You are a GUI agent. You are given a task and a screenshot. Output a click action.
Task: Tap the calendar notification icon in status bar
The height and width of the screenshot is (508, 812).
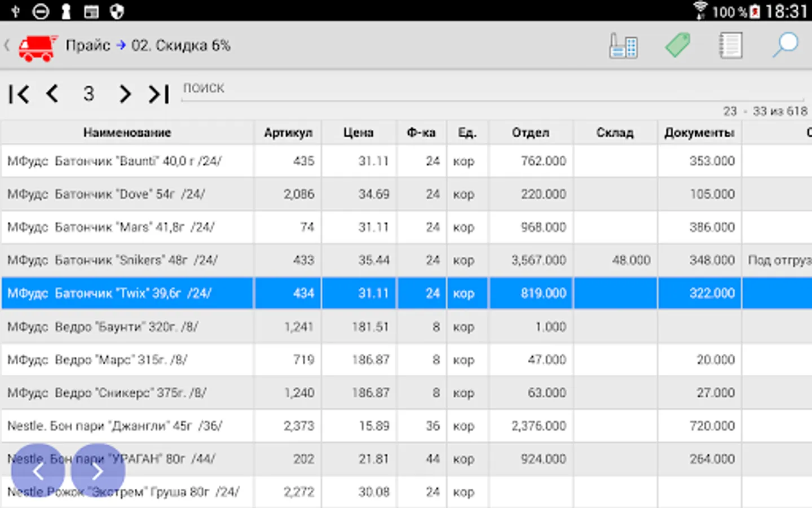tap(91, 11)
